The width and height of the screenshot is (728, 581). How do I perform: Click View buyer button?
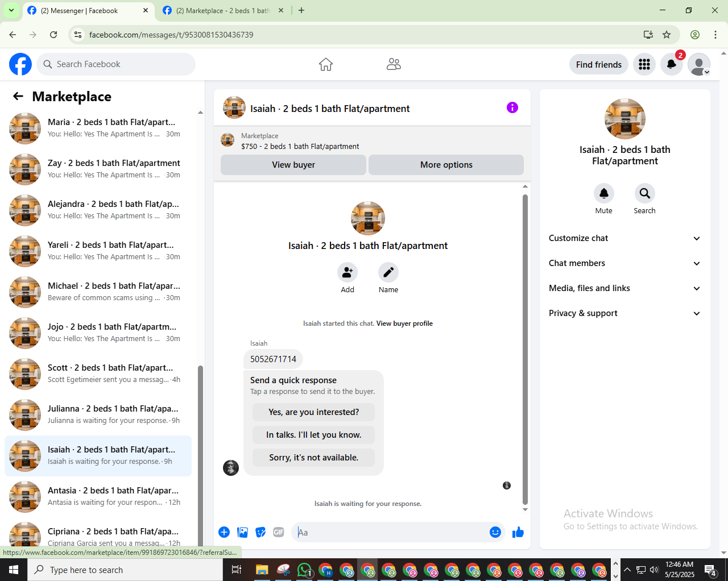[293, 165]
